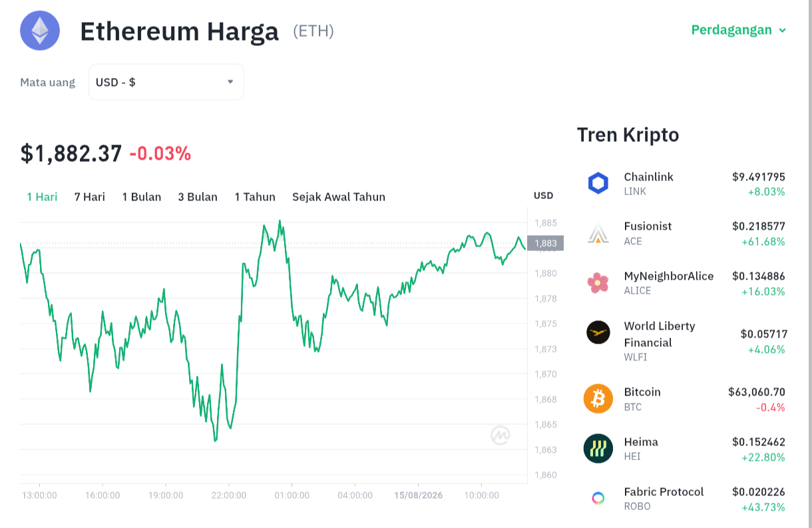The image size is (812, 528).
Task: Switch to the 7 Hari range
Action: coord(90,196)
